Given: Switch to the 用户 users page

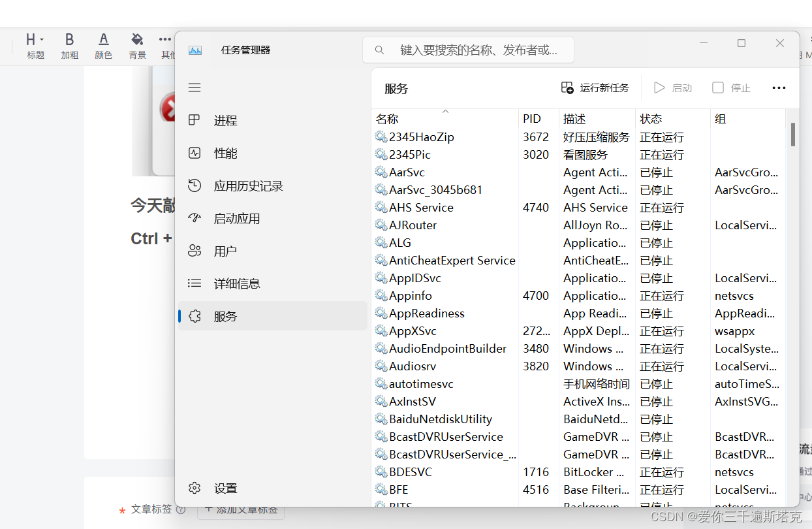Looking at the screenshot, I should 273,251.
